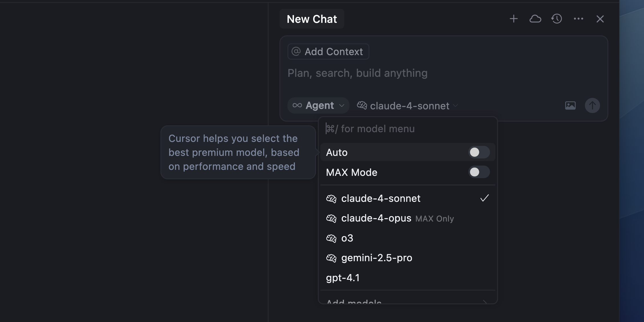Show chat history via clock icon
Viewport: 644px width, 322px height.
tap(557, 19)
